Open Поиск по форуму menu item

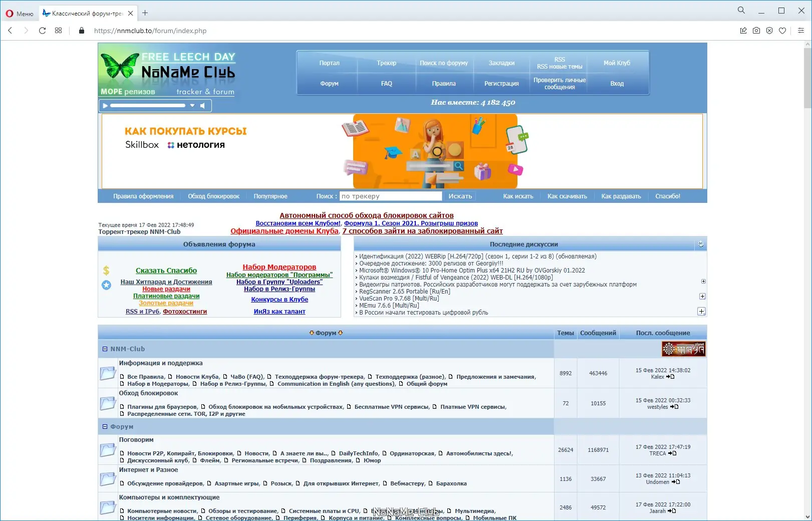click(444, 63)
